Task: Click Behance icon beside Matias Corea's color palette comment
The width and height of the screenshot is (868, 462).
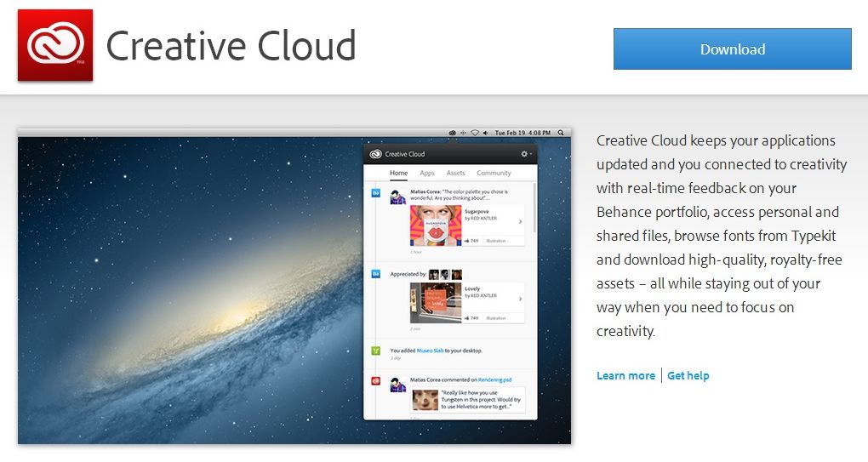Action: click(376, 193)
